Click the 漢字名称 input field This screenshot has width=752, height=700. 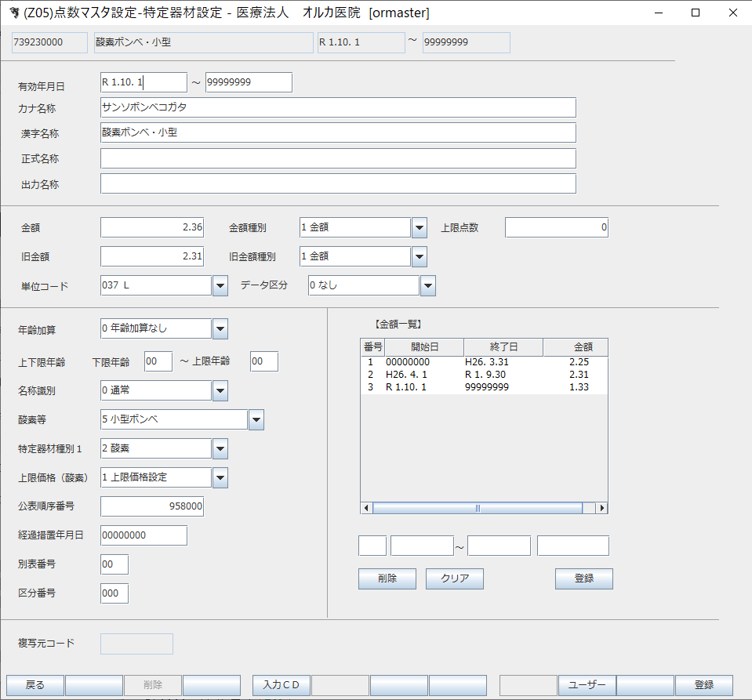(x=338, y=132)
